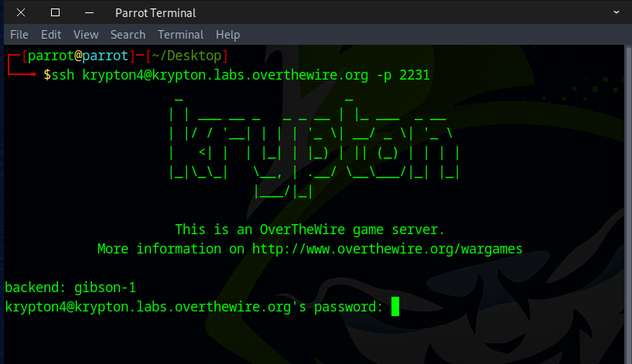Click the terminal vertical scrollbar

[628, 204]
